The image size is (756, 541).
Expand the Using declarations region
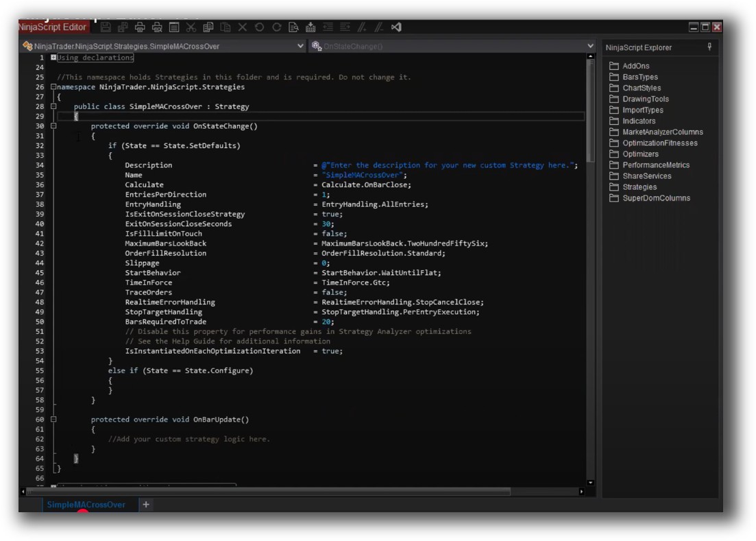pos(53,58)
